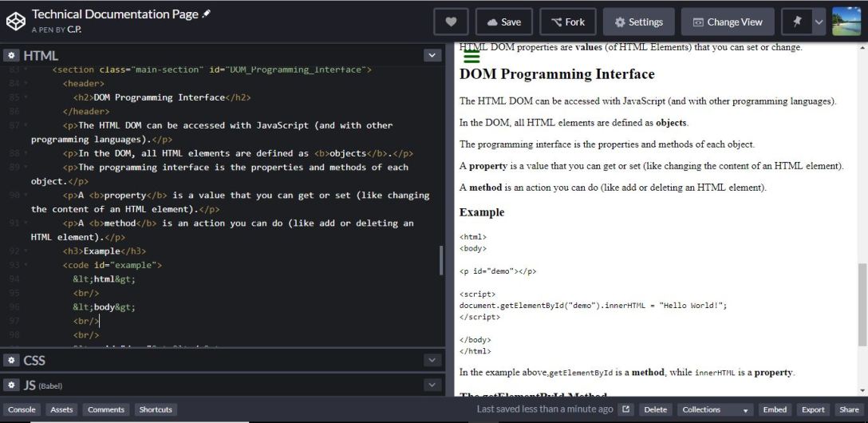Toggle the Console panel
The image size is (868, 423).
(22, 409)
